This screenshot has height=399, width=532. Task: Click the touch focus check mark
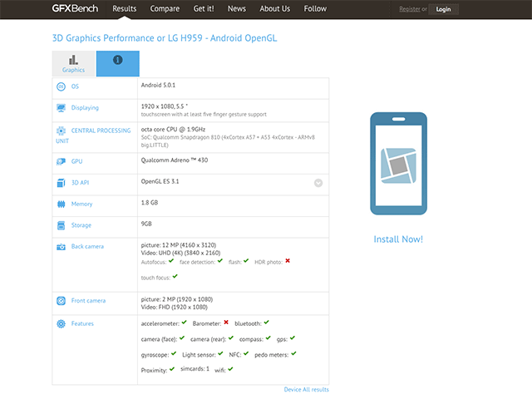tap(175, 277)
